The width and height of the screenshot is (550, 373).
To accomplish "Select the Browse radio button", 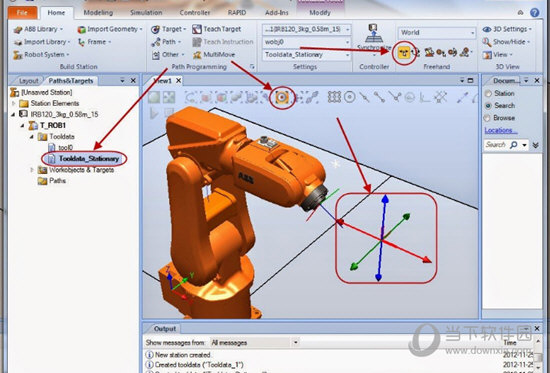I will (x=488, y=118).
